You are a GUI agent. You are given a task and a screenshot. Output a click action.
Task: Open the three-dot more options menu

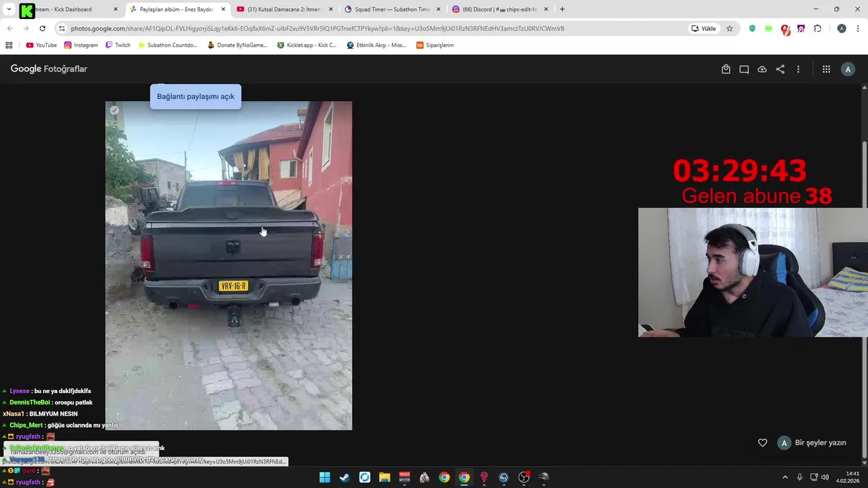[798, 69]
